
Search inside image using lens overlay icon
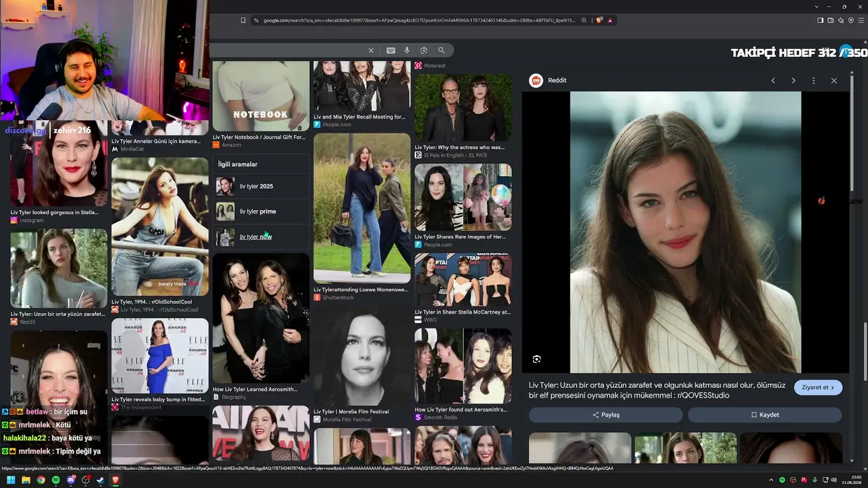point(536,359)
